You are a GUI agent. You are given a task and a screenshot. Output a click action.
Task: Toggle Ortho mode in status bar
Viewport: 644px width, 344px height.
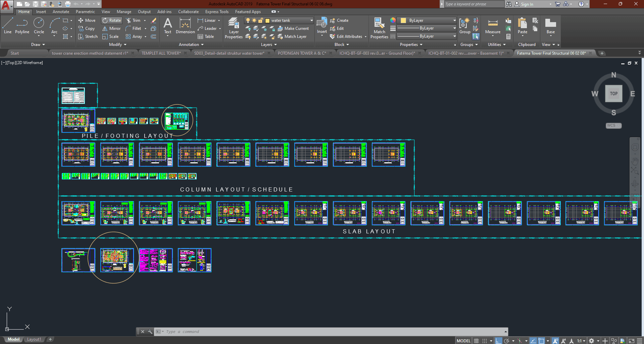point(499,341)
